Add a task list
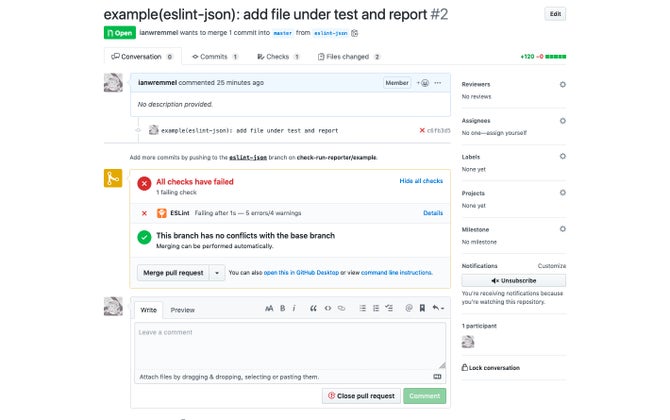The height and width of the screenshot is (420, 670). point(389,308)
